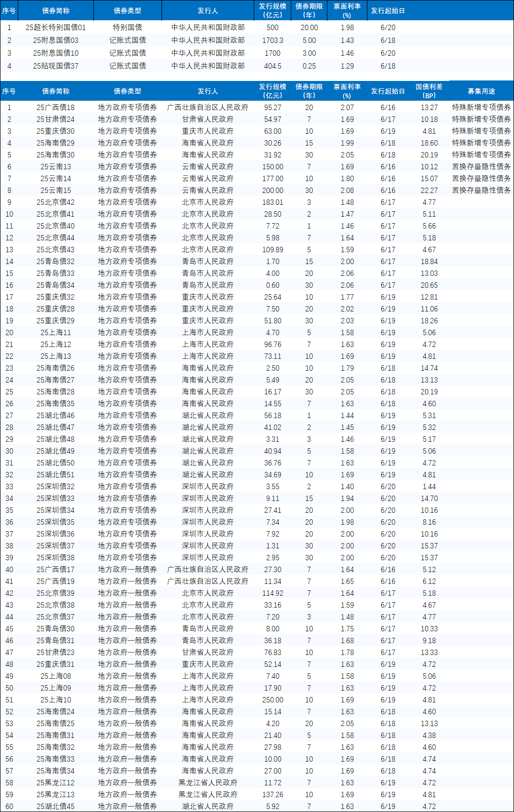This screenshot has height=812, width=514.
Task: Select bond name 25青岛债34
Action: point(56,285)
